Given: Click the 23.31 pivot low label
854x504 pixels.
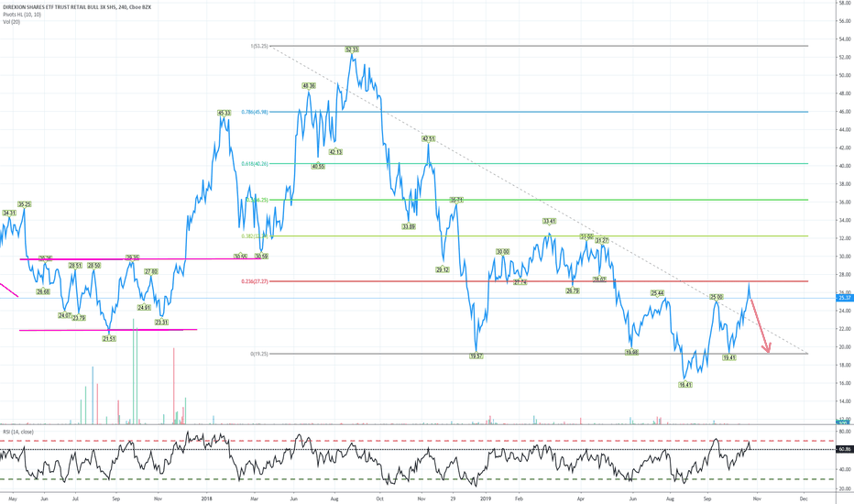Looking at the screenshot, I should click(161, 322).
